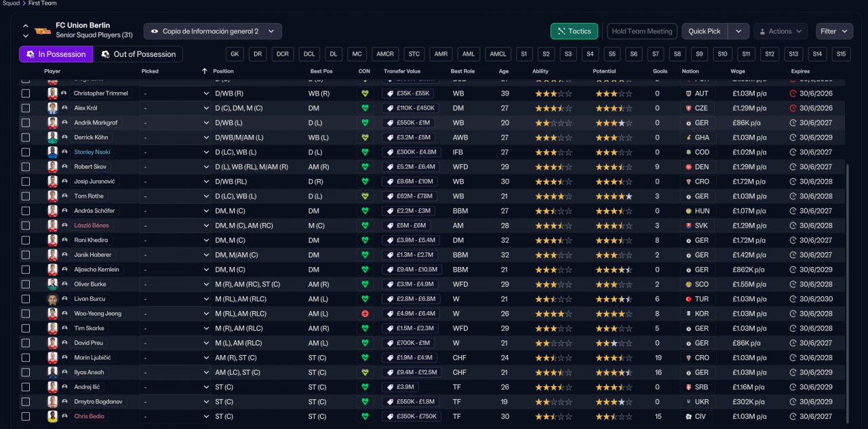
Task: Expand the Quick Pick dropdown arrow
Action: click(738, 31)
